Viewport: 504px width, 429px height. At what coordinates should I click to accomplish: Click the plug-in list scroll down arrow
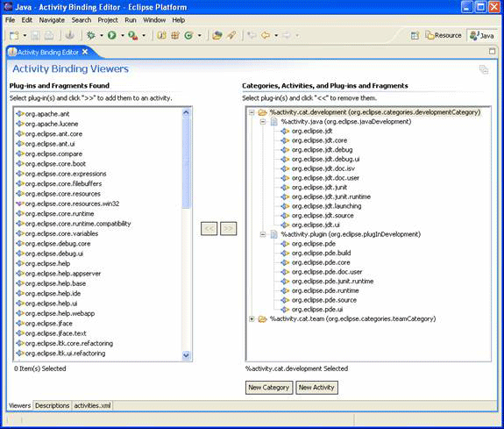(x=186, y=355)
